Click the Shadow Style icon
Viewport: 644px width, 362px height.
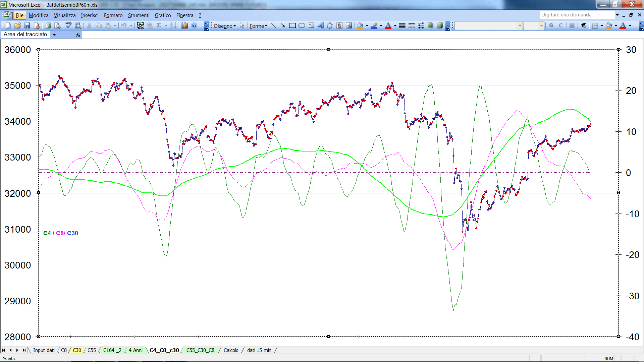pyautogui.click(x=430, y=25)
